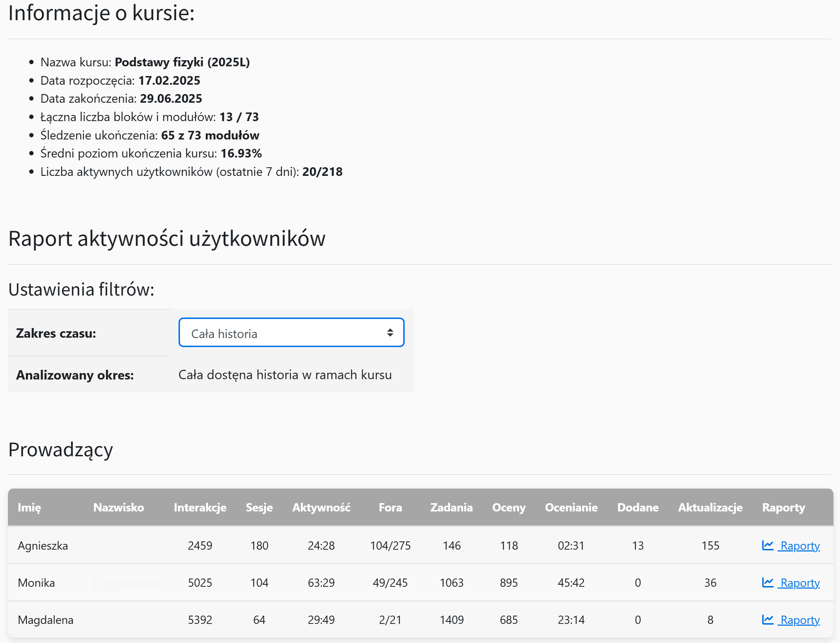Select the name Agnieszka in the table

point(43,546)
